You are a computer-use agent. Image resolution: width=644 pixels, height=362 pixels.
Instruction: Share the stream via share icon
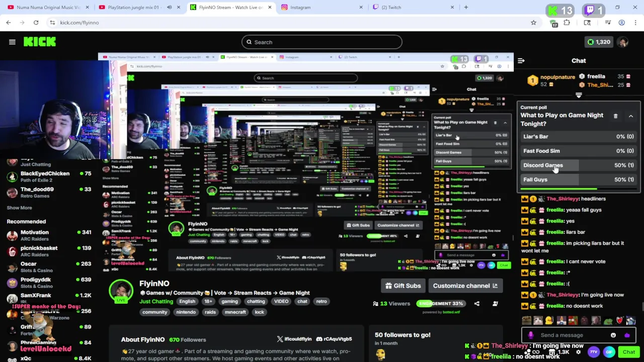[476, 304]
